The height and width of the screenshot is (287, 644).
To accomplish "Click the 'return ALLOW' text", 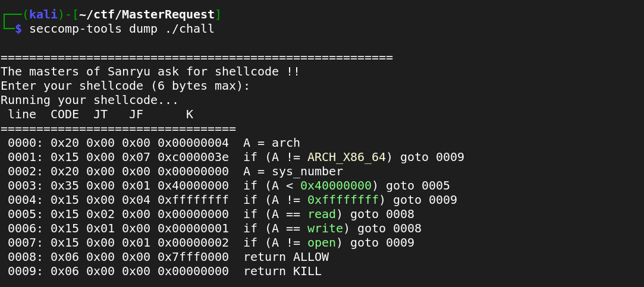I will point(286,257).
